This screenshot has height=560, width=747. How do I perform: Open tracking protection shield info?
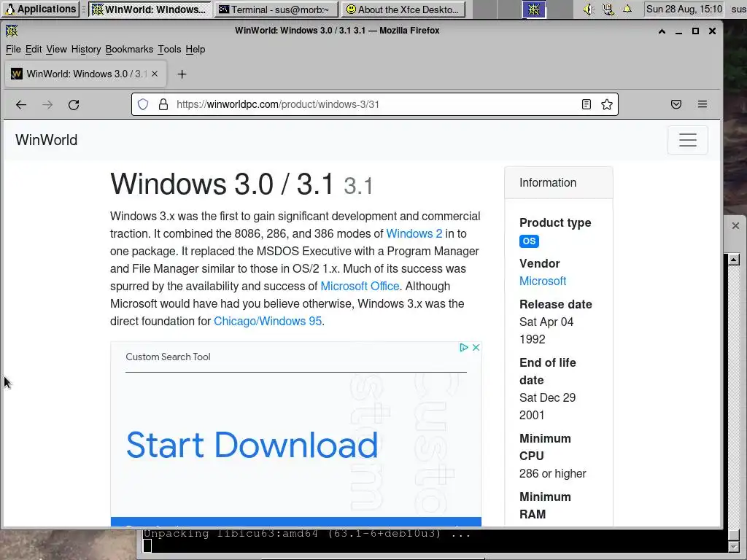143,104
